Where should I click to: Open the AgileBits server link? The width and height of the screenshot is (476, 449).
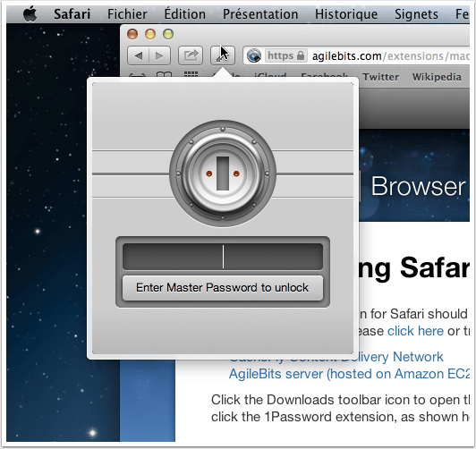click(349, 374)
